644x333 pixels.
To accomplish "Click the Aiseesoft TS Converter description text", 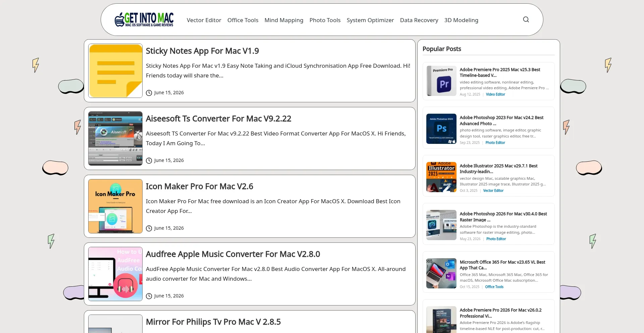I will pos(276,138).
